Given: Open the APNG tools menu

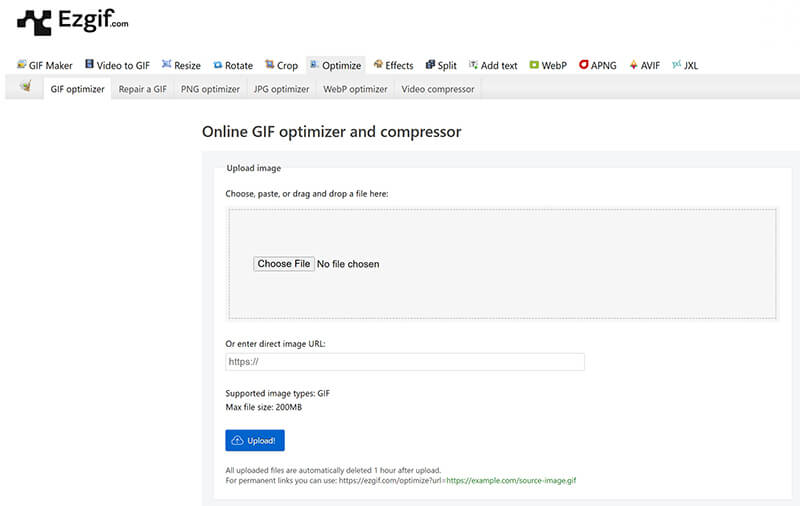Looking at the screenshot, I should pos(599,65).
